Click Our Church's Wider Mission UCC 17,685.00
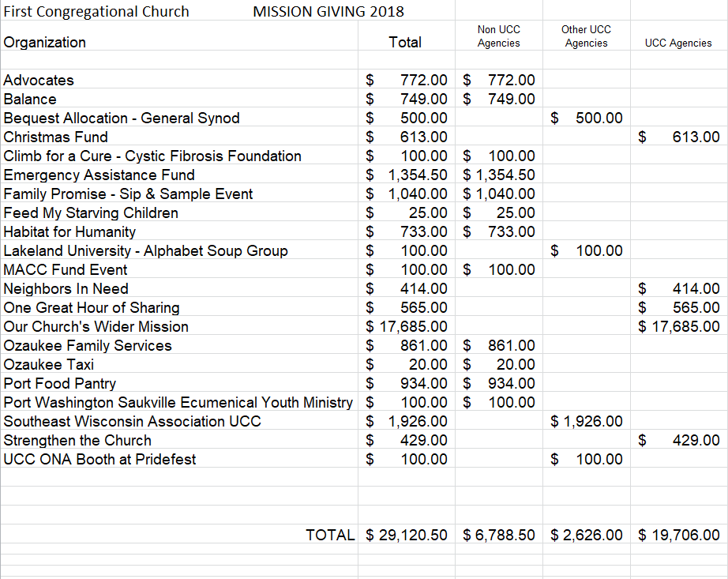Image resolution: width=728 pixels, height=579 pixels. point(679,326)
